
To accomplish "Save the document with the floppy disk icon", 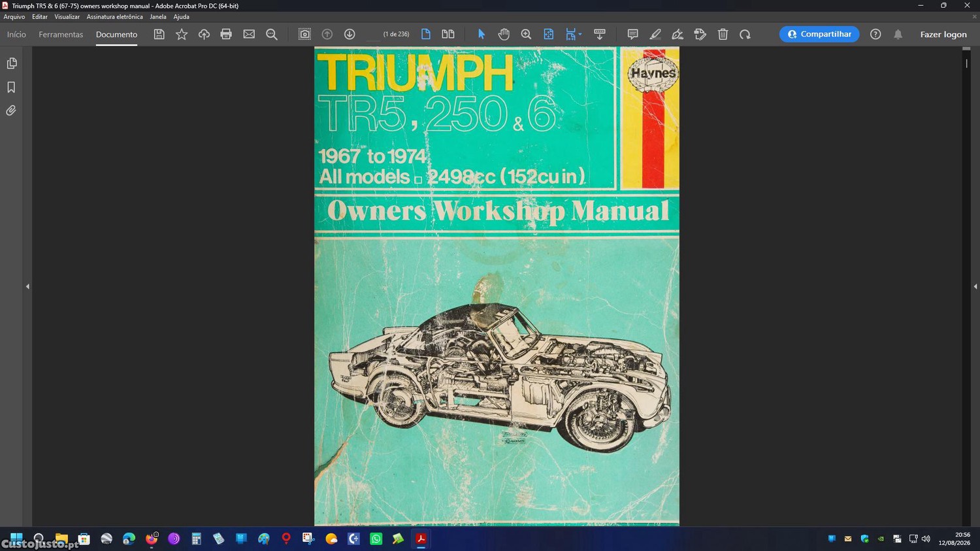I will (159, 34).
